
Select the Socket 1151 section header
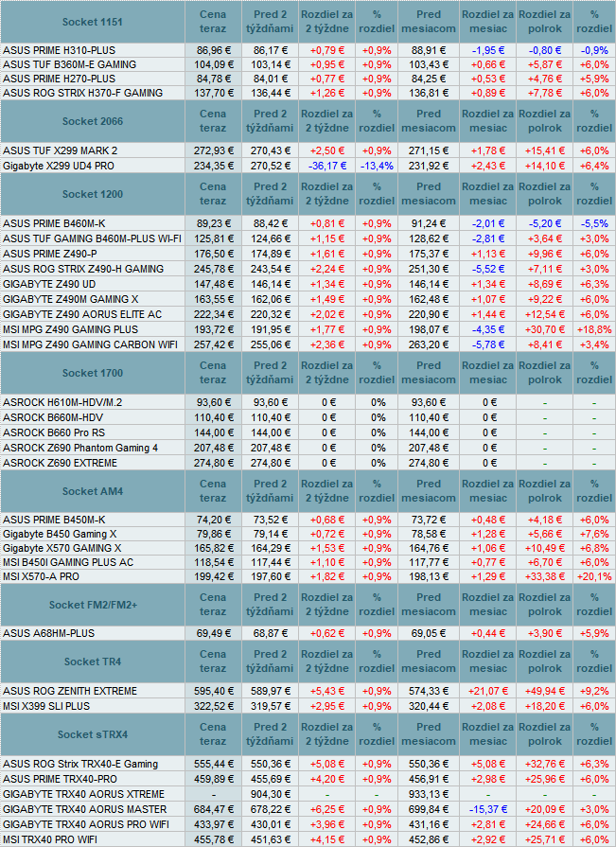pos(93,22)
